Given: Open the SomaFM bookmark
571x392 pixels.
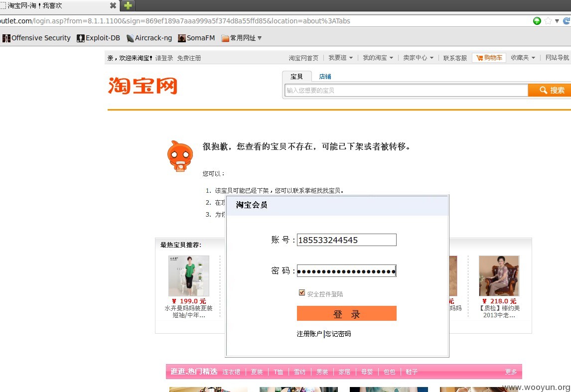Looking at the screenshot, I should (x=196, y=38).
